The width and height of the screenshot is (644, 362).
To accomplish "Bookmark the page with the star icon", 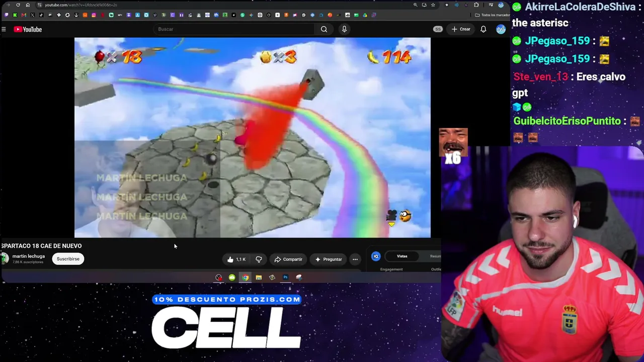I will pos(433,5).
